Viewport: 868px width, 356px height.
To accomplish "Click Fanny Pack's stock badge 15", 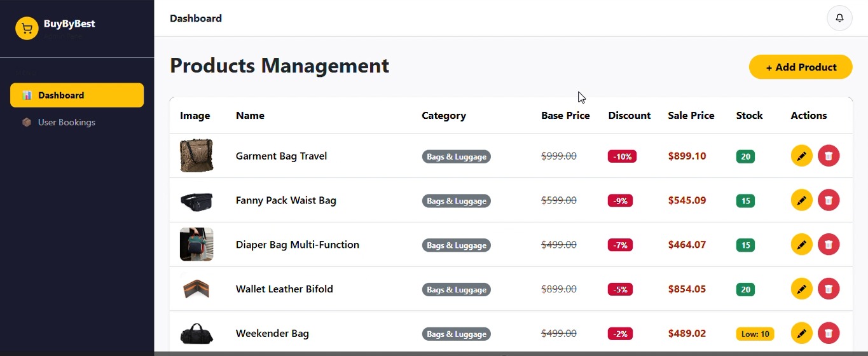I will (746, 201).
